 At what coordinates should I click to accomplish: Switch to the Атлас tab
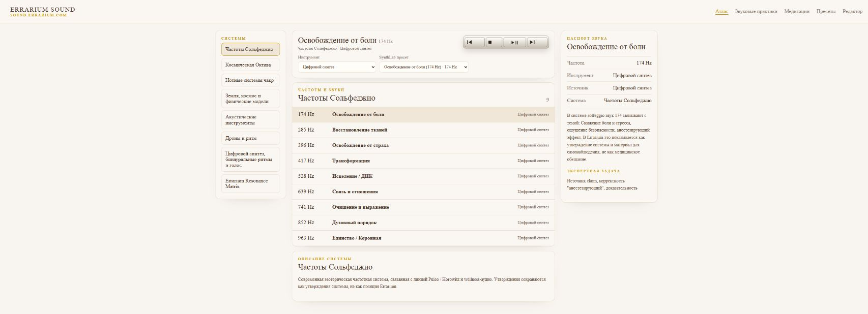pos(721,11)
